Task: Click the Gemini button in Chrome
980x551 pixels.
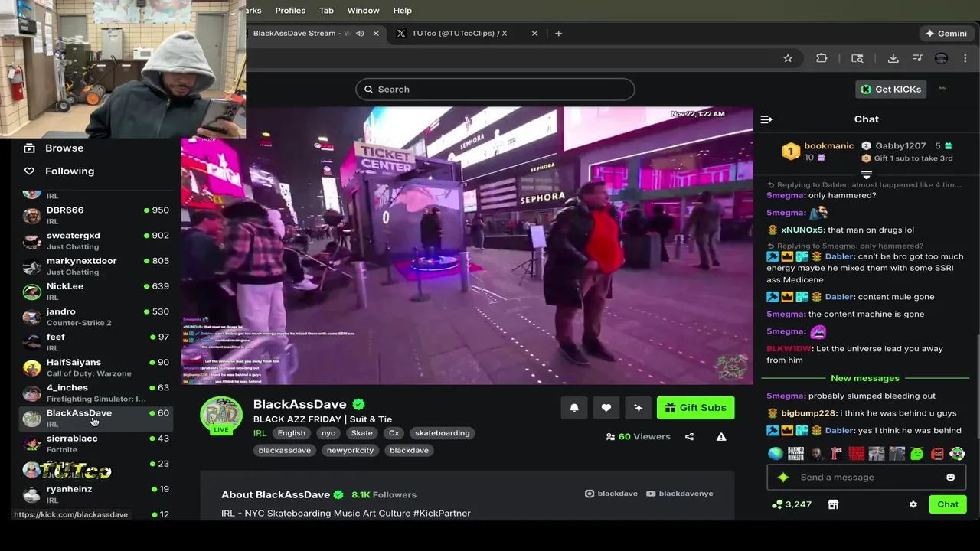Action: pyautogui.click(x=946, y=34)
